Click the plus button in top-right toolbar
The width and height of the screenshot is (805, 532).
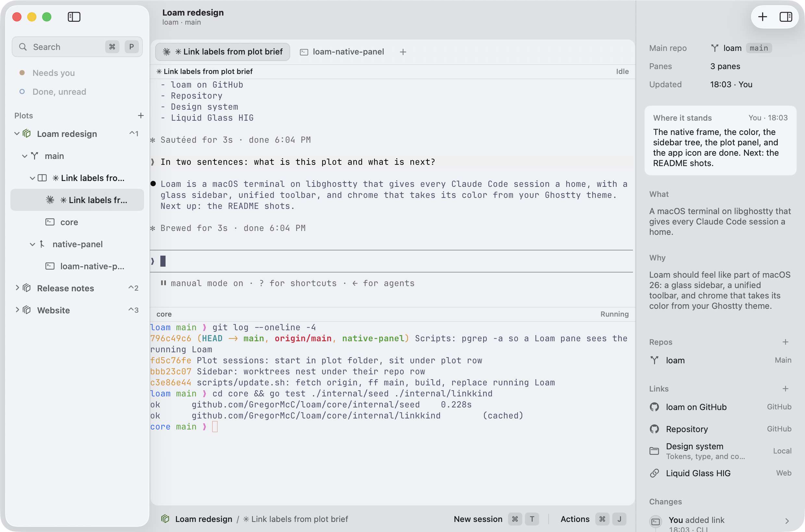click(x=762, y=17)
